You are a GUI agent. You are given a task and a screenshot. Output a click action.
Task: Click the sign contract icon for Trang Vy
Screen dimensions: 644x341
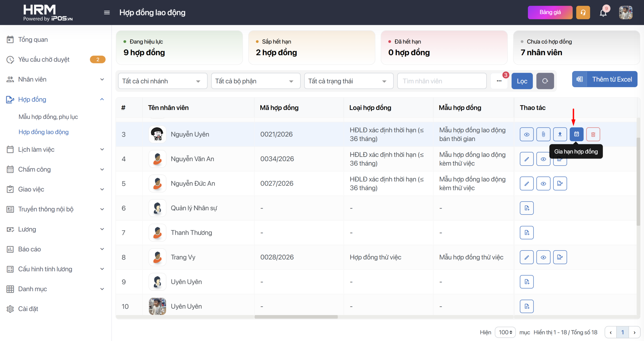(x=560, y=257)
